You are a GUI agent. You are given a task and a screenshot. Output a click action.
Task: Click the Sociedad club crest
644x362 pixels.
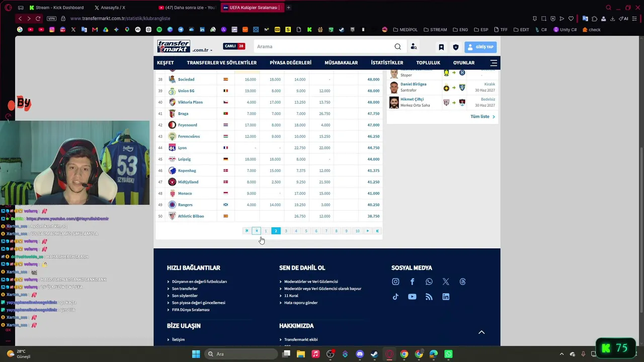tap(172, 79)
